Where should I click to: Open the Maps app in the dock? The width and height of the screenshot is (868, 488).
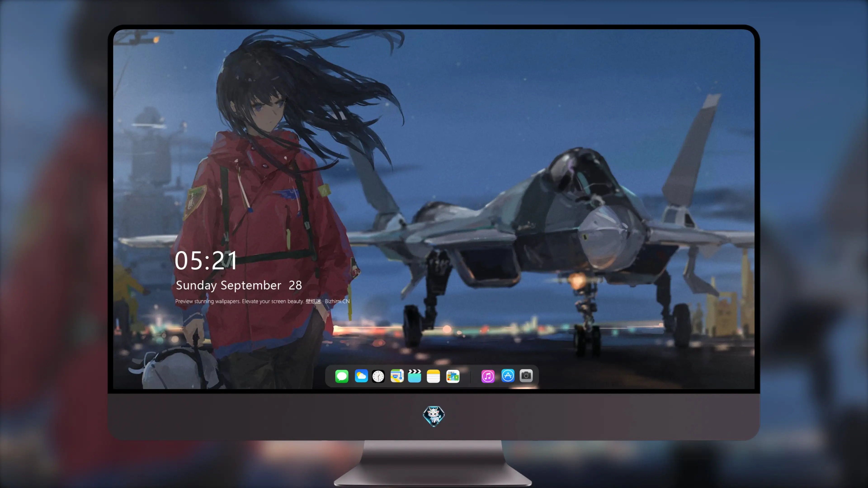(x=397, y=376)
